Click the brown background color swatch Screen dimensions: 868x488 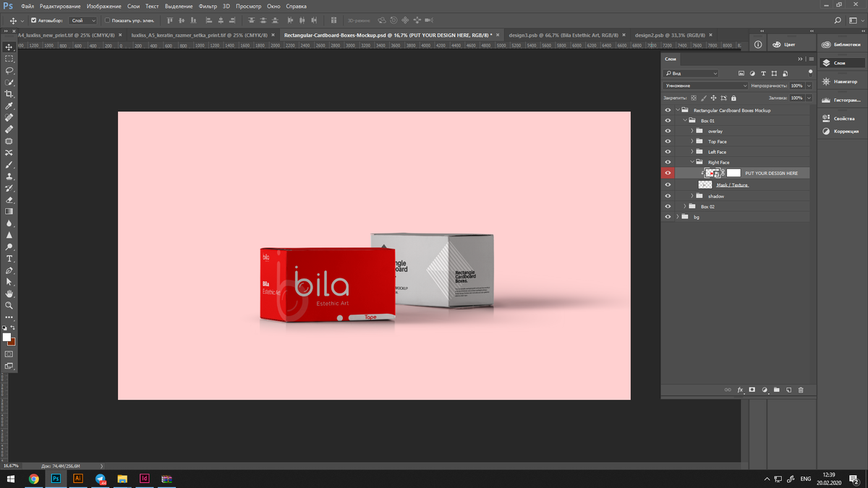(x=12, y=342)
